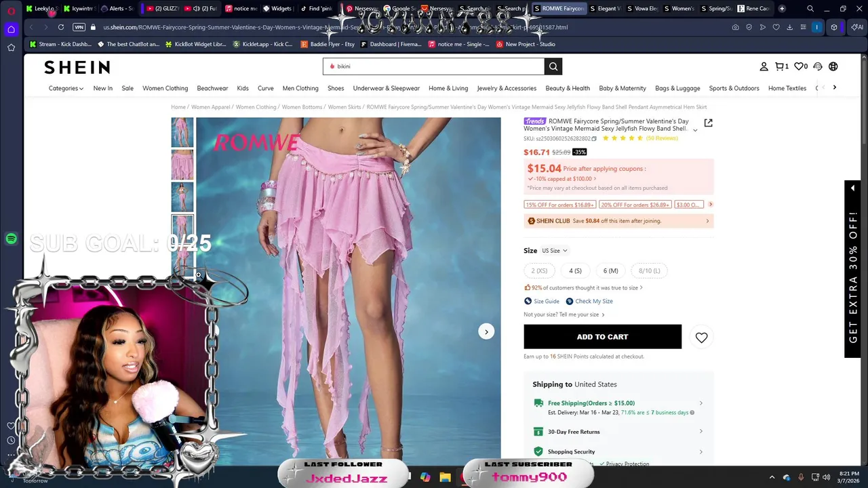Image resolution: width=868 pixels, height=488 pixels.
Task: Copy the SKU with copy icon
Action: coord(594,138)
